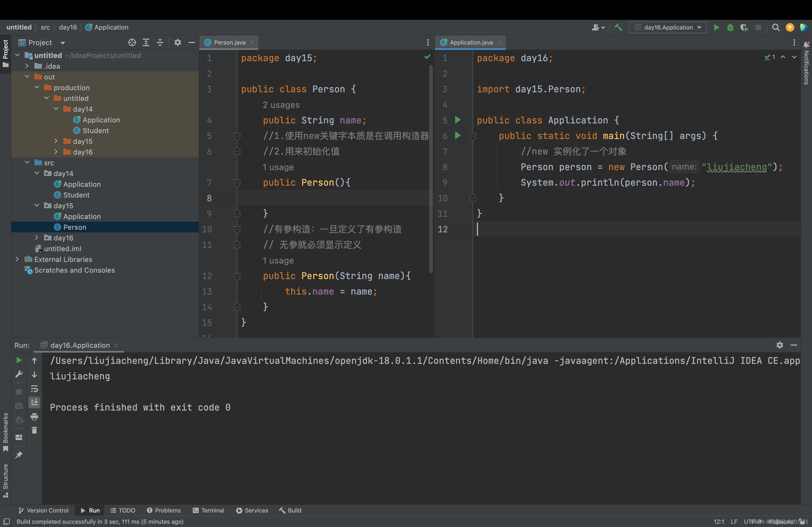
Task: Open Project panel settings gear
Action: [177, 42]
